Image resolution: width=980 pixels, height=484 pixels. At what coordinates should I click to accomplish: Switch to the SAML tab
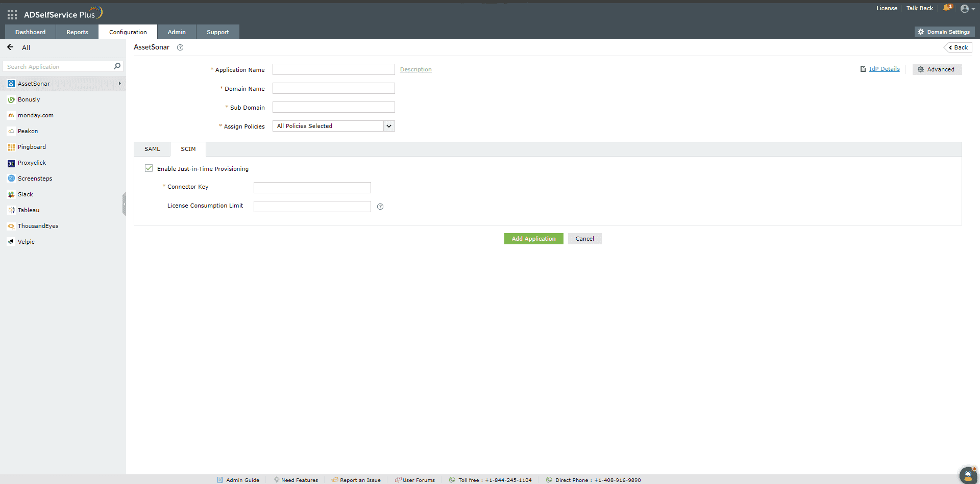coord(152,149)
